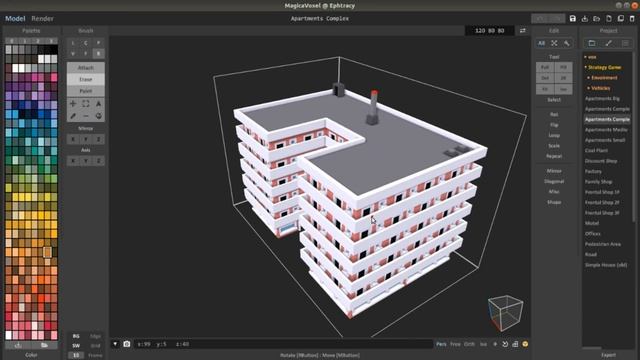The image size is (640, 360).
Task: Select the rotate brush tool icon
Action: (x=98, y=116)
